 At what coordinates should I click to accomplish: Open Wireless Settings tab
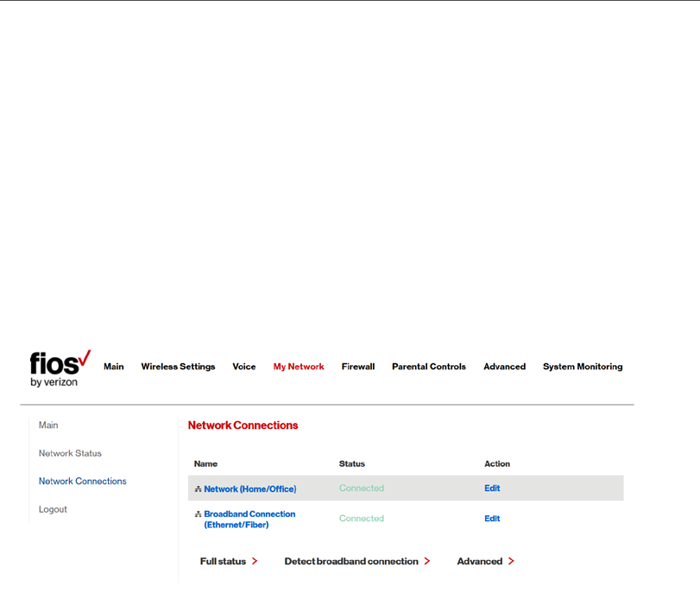click(x=178, y=367)
